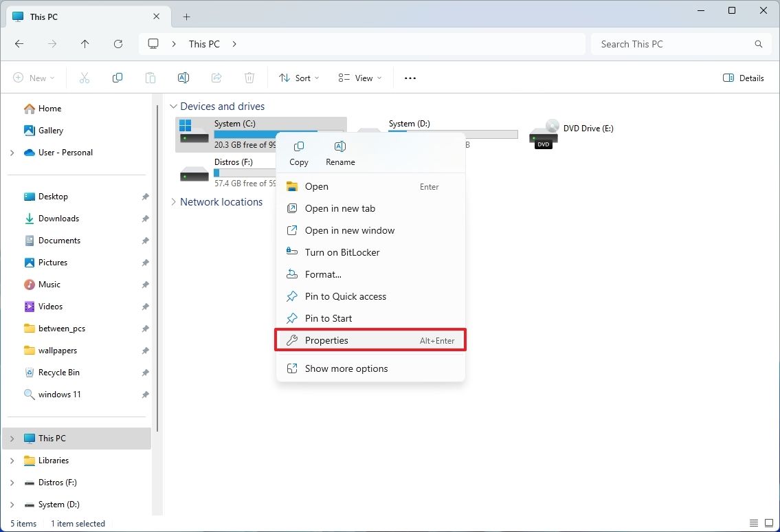
Task: Click the Rename icon in the context menu
Action: click(x=339, y=146)
